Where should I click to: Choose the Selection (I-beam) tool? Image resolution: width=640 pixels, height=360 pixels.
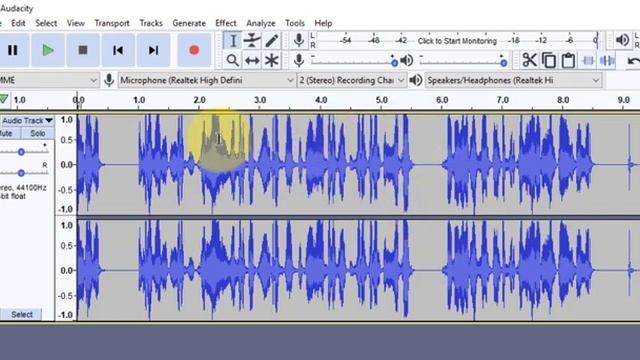point(233,41)
